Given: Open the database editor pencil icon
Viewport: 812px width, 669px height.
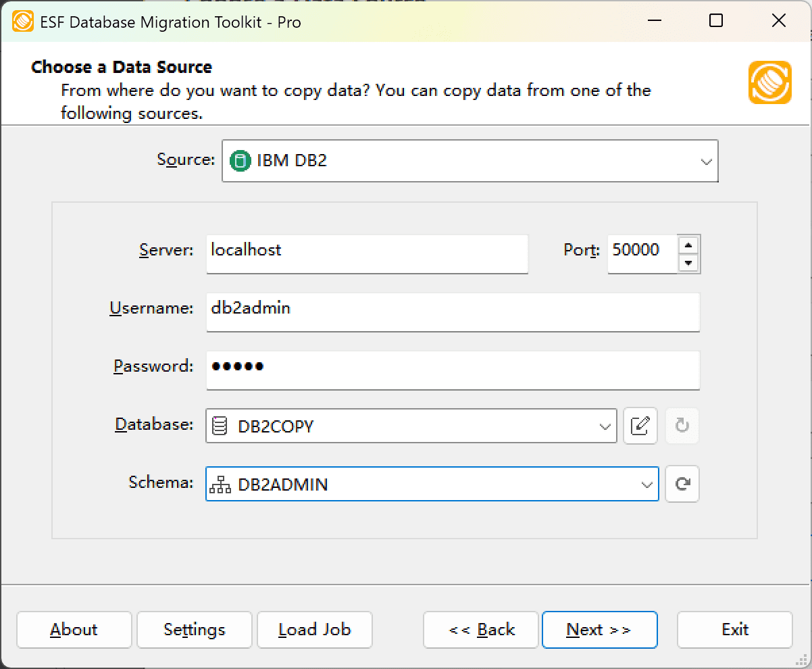Looking at the screenshot, I should 640,426.
